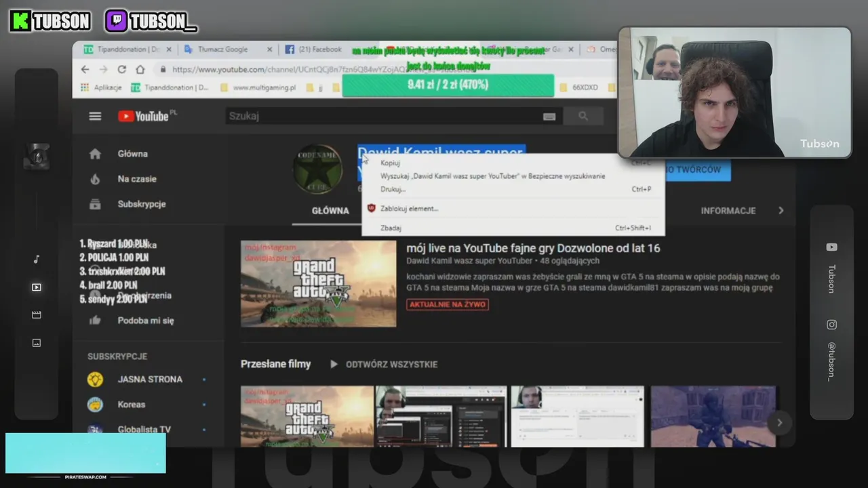Click the Instagram icon on right overlay
Viewport: 868px width, 488px height.
click(x=831, y=325)
